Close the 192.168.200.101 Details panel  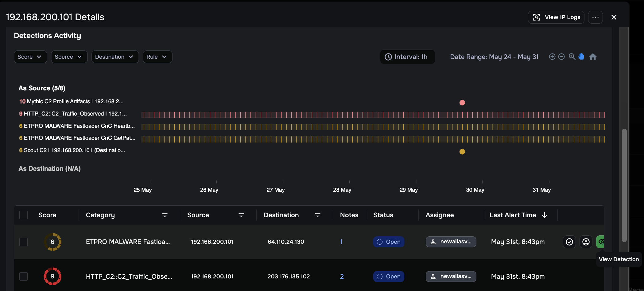614,17
